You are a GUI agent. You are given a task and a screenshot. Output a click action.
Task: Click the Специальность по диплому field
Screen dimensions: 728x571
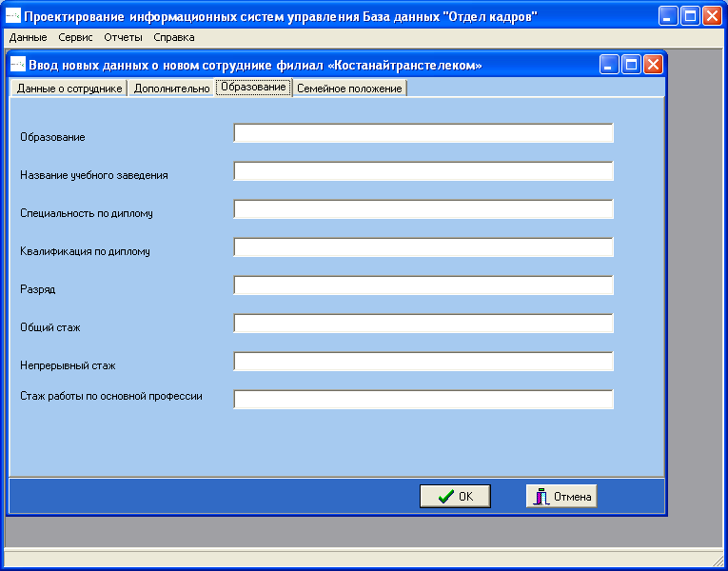423,209
